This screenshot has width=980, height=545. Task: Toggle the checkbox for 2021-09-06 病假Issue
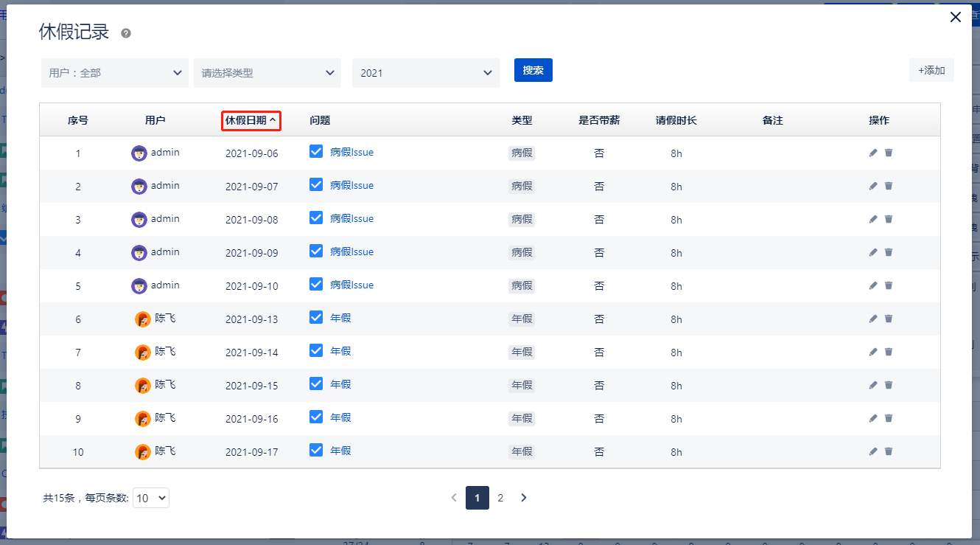click(x=316, y=151)
